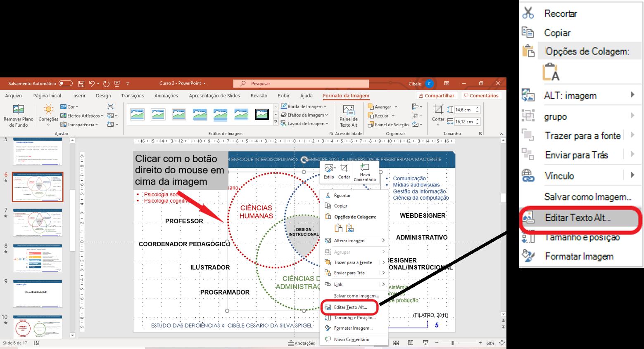This screenshot has height=349, width=644.
Task: Open the Revisão tab
Action: (259, 96)
